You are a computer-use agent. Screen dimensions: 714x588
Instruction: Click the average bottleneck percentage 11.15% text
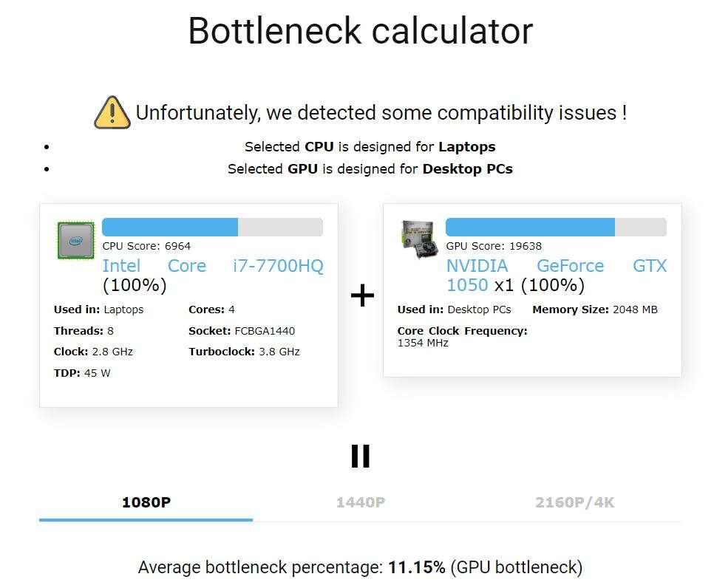416,567
